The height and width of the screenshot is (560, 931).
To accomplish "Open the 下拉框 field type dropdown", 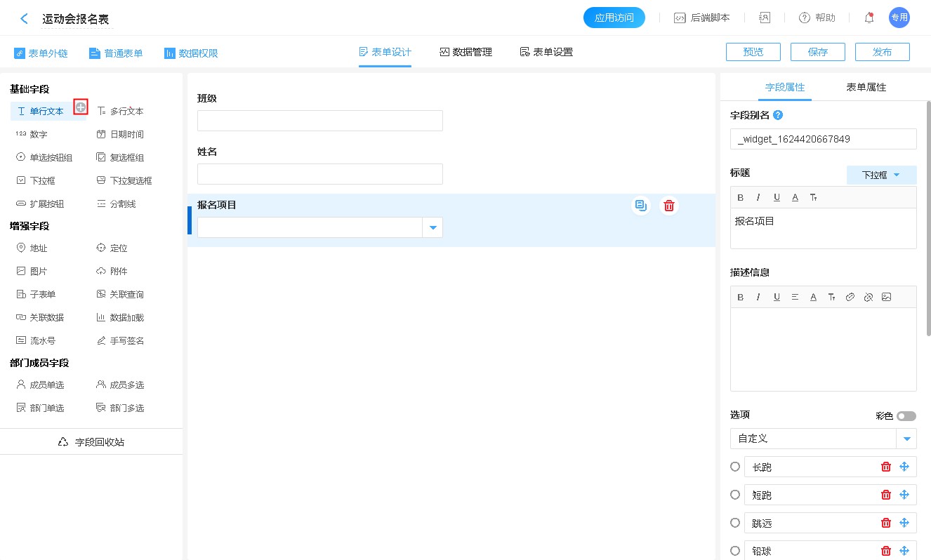I will pyautogui.click(x=881, y=175).
